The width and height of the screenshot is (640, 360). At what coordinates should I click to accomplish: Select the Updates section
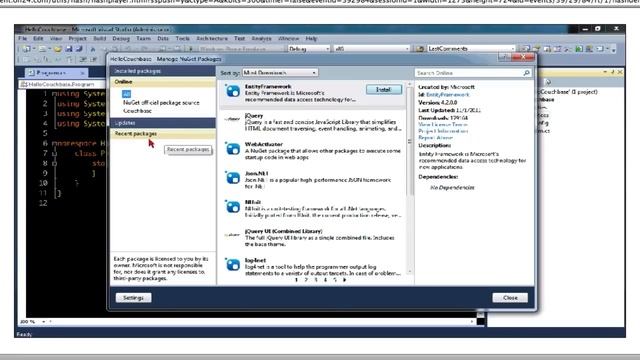pos(163,123)
